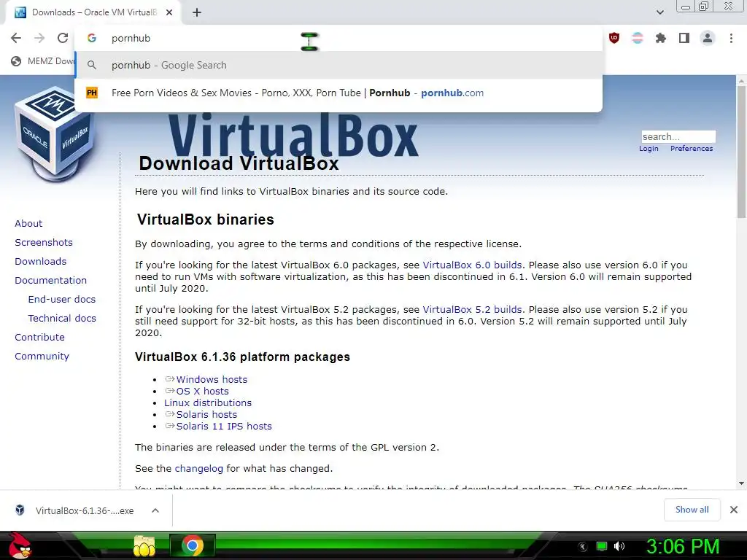Go back with the browser back arrow
The width and height of the screenshot is (747, 560).
16,38
